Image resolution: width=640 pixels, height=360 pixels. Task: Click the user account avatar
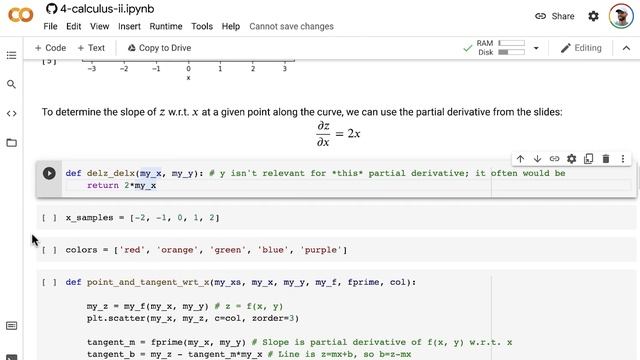[x=621, y=16]
